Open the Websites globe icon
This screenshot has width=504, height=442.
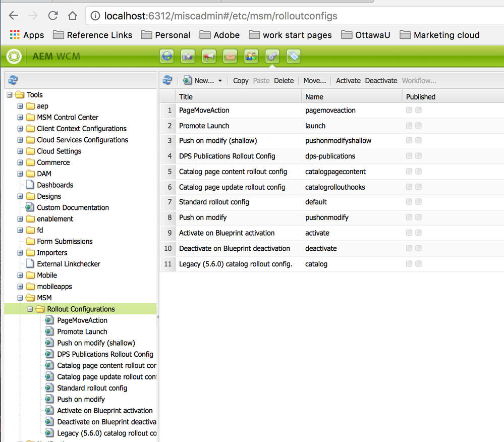point(167,57)
